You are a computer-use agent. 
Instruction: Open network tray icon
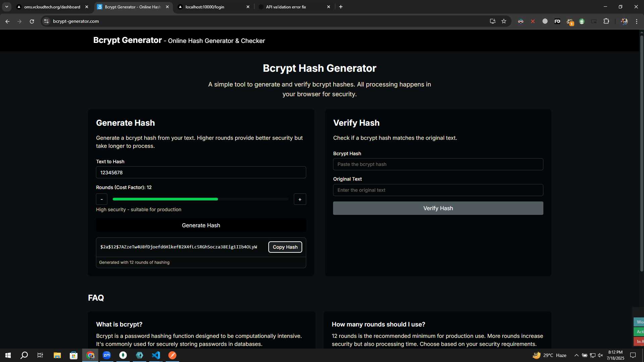[x=593, y=355]
